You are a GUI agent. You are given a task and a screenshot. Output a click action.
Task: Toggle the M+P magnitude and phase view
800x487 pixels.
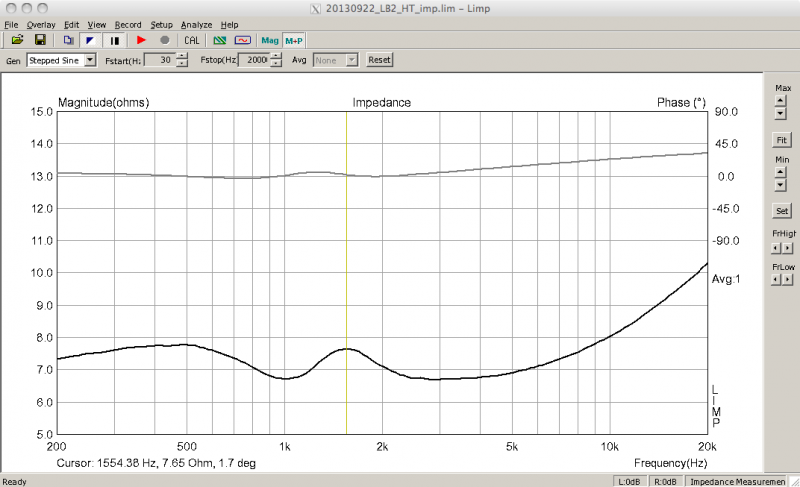point(293,40)
